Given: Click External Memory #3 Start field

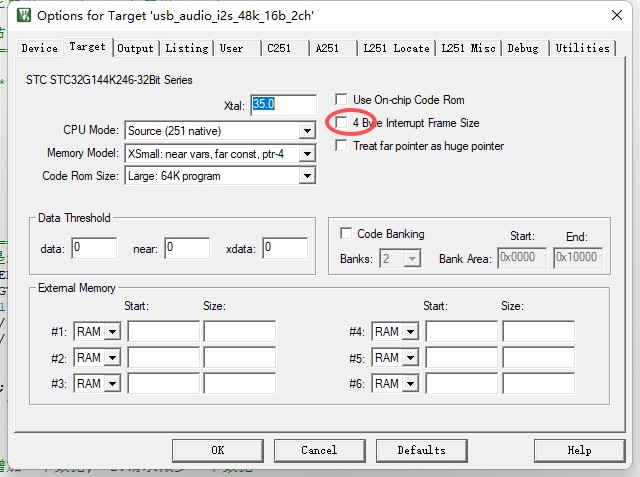Looking at the screenshot, I should click(164, 384).
